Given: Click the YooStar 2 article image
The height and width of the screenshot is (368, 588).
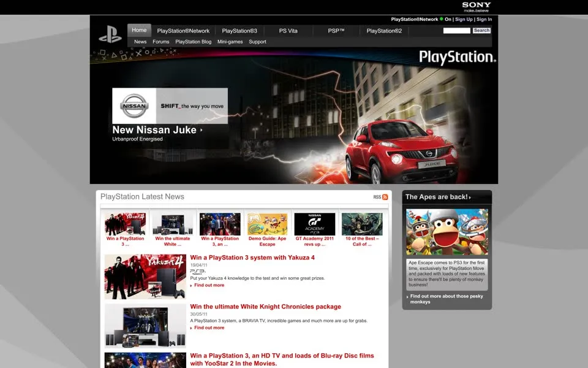Looking at the screenshot, I should [x=145, y=360].
